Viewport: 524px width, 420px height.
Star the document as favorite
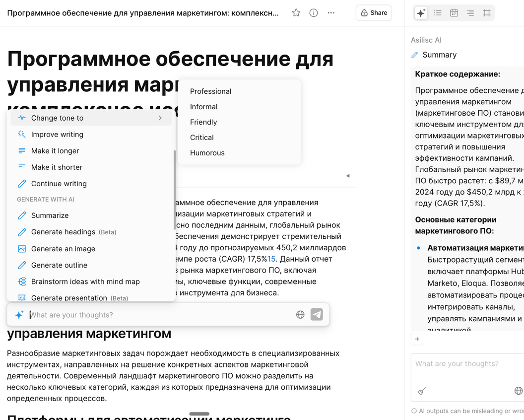pos(296,13)
